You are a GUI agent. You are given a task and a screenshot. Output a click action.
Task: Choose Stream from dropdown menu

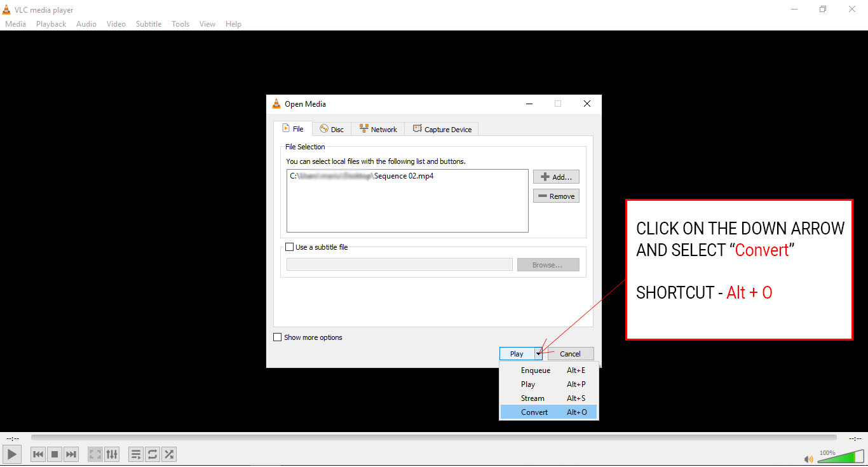coord(549,398)
